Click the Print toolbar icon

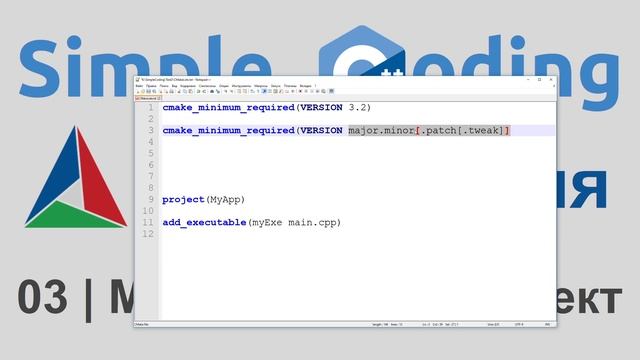[171, 91]
